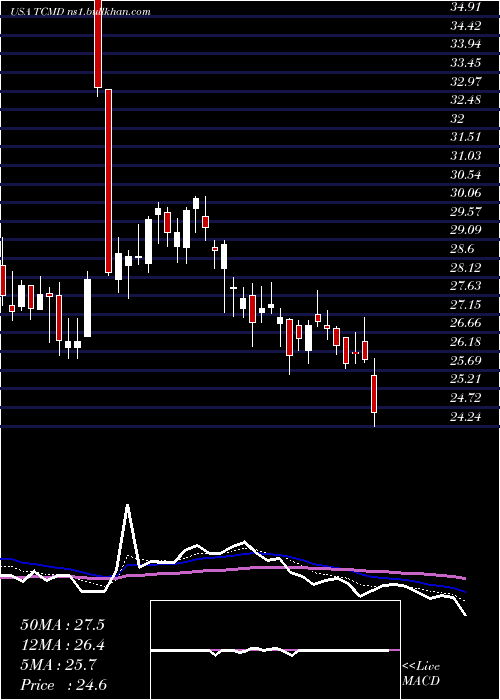Click the 27.63 price axis label
This screenshot has width=500, height=700.
pyautogui.click(x=465, y=286)
